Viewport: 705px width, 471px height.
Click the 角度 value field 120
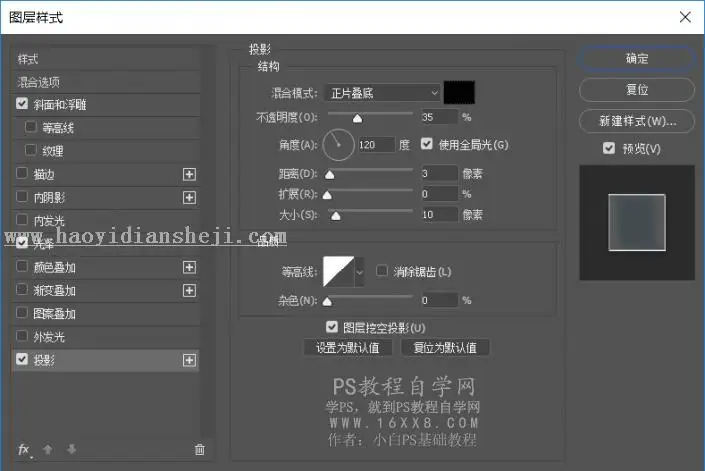pos(376,145)
